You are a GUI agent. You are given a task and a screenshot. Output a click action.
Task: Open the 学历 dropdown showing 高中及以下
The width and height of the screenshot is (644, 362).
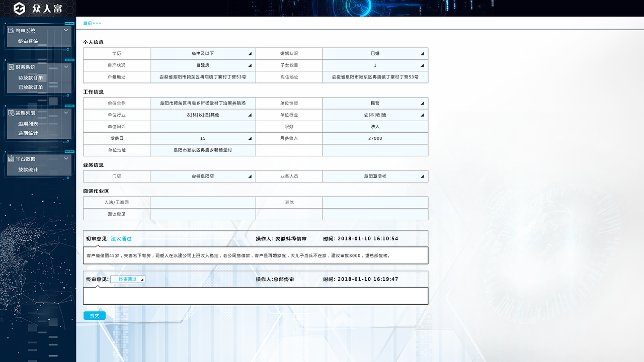[x=203, y=53]
